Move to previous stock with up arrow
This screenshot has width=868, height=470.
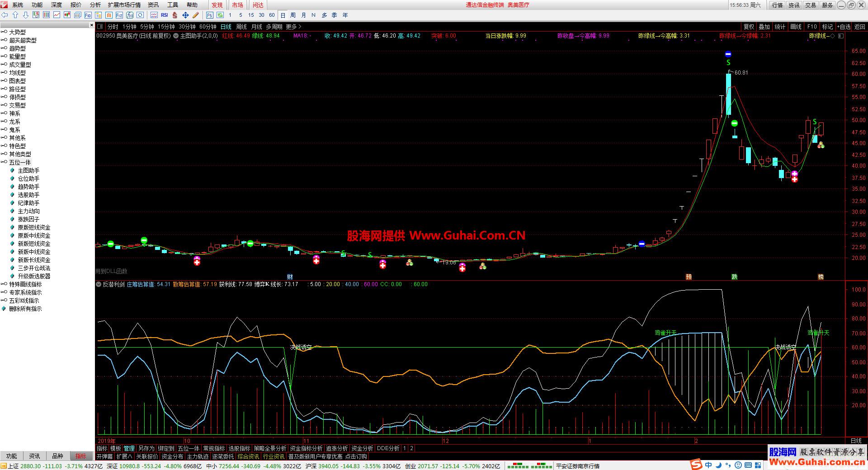point(15,15)
